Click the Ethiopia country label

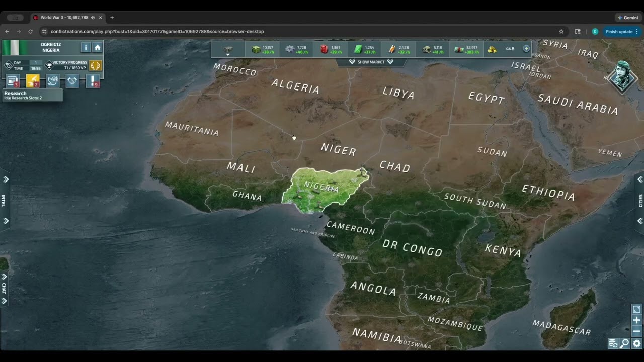(x=548, y=192)
